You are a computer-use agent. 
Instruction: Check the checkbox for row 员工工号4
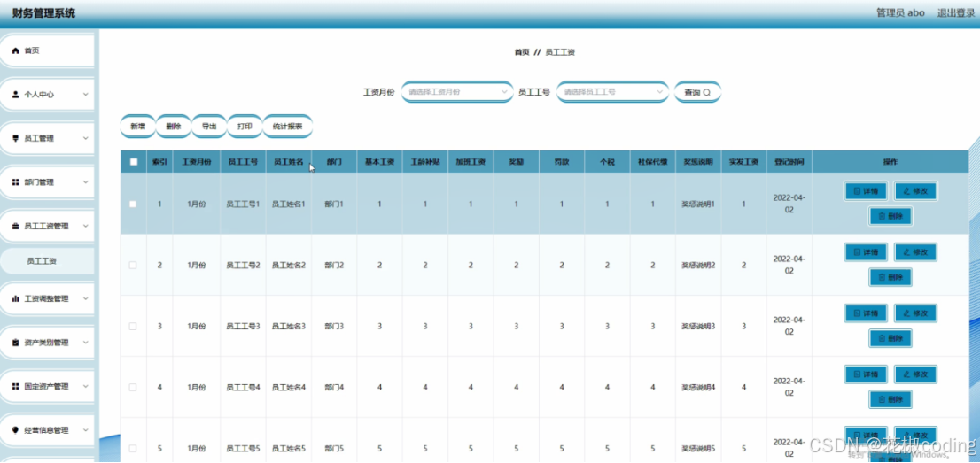point(133,388)
